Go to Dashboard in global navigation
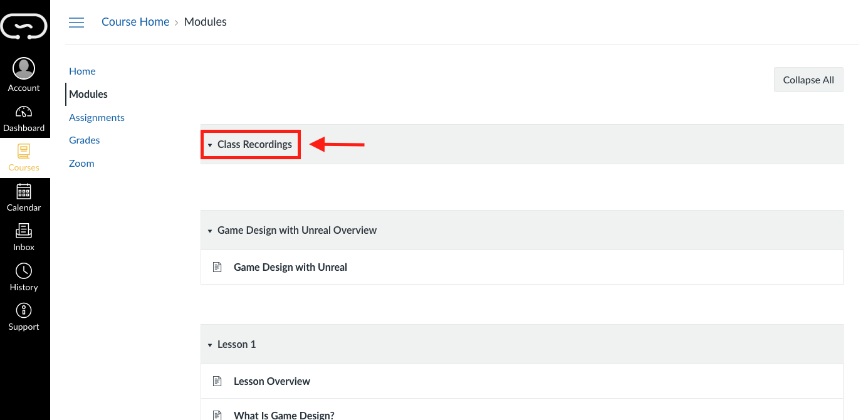 coord(24,113)
